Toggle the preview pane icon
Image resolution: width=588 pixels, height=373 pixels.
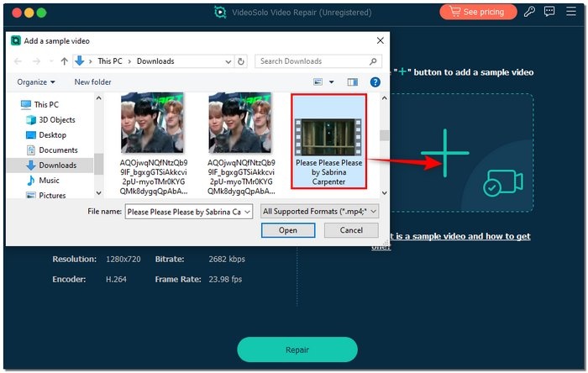click(x=353, y=82)
